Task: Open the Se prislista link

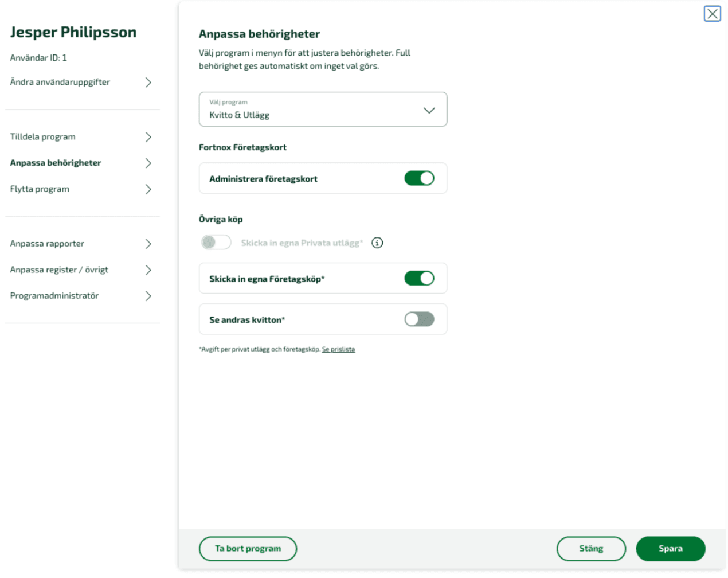Action: click(338, 349)
